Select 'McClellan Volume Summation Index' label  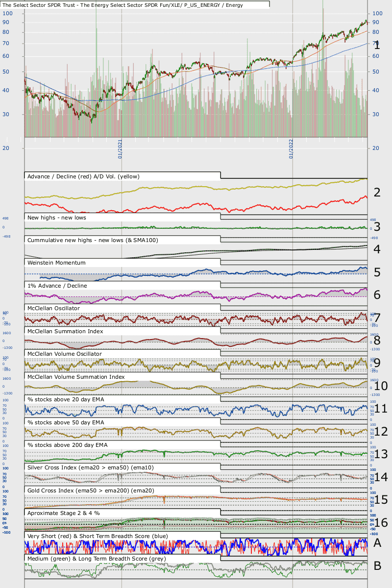click(76, 377)
